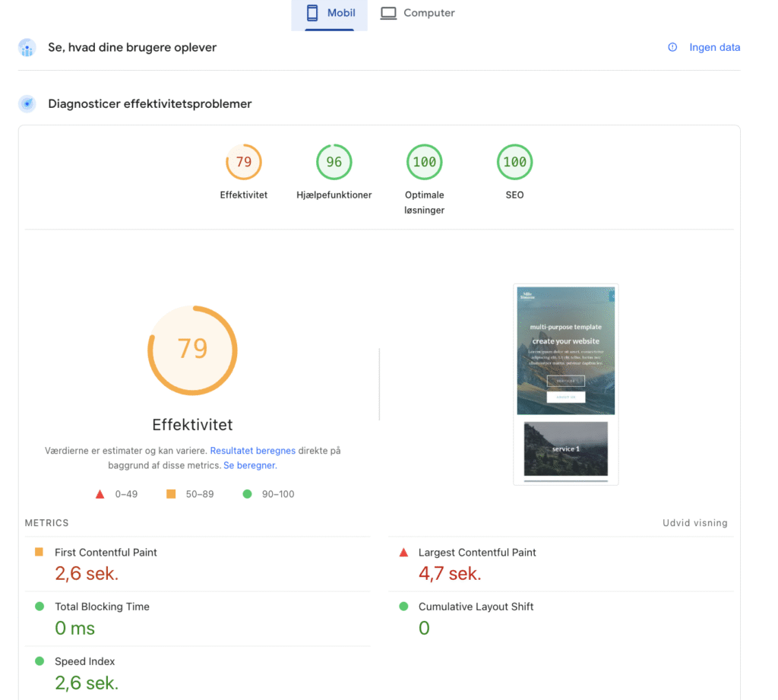The image size is (778, 700).
Task: Click the orange square 50–89 legend icon
Action: point(171,494)
